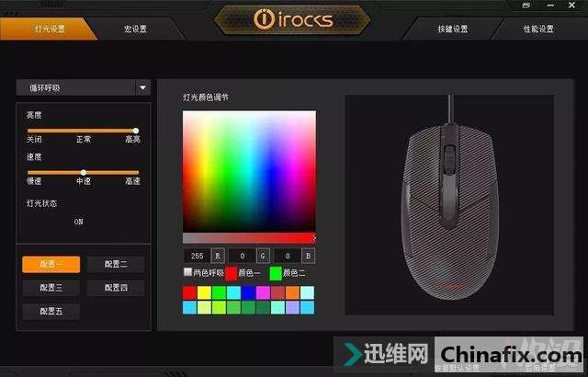Select the 配置五 profile button
This screenshot has width=588, height=377.
pos(51,312)
